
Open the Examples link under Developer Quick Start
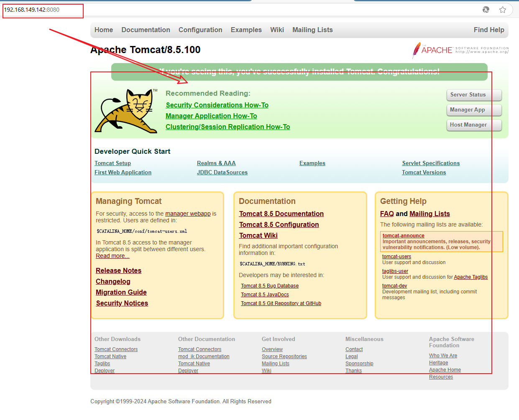312,163
